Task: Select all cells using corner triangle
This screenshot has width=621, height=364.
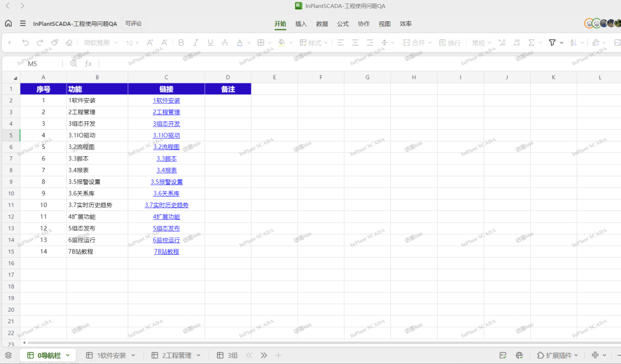Action: pyautogui.click(x=15, y=78)
